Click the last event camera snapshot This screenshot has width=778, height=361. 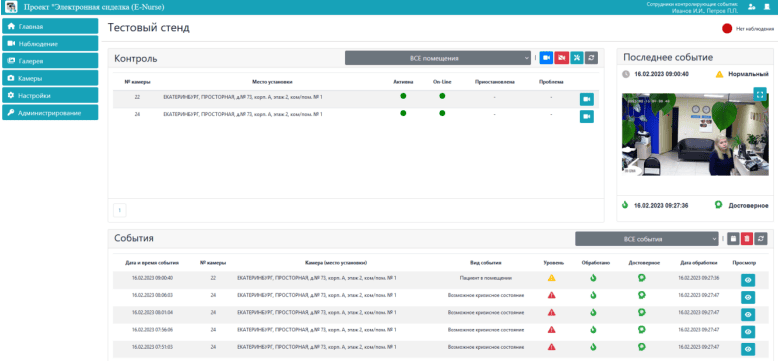click(695, 135)
